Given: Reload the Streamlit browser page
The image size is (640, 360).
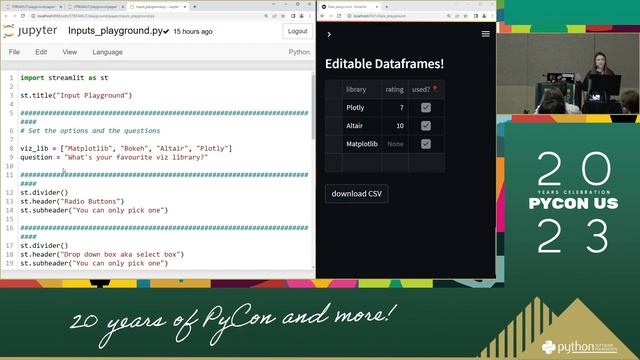Looking at the screenshot, I should coord(339,16).
